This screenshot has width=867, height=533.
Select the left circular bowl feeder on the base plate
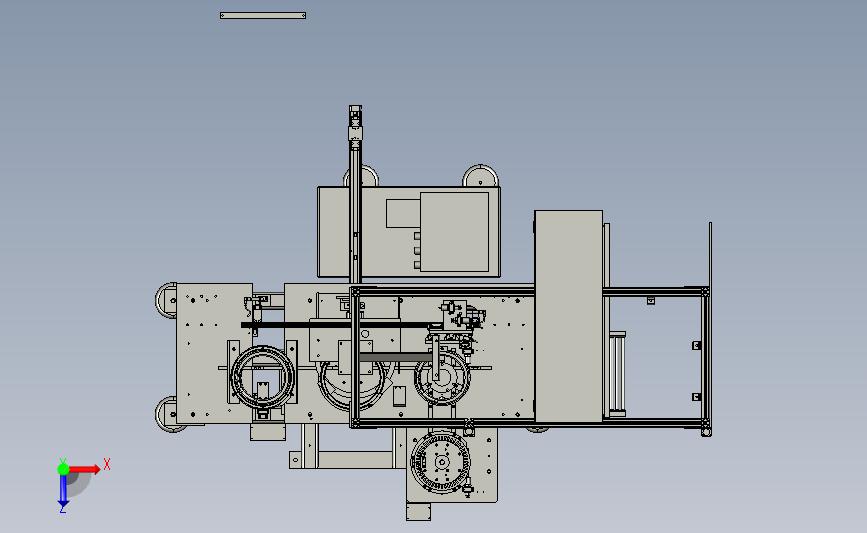(x=263, y=377)
